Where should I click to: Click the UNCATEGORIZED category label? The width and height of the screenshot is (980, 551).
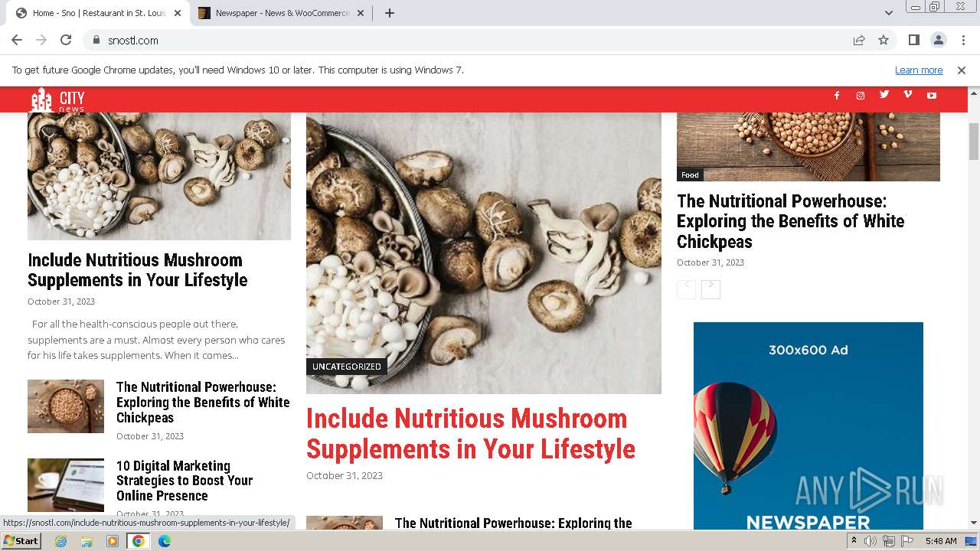[347, 367]
